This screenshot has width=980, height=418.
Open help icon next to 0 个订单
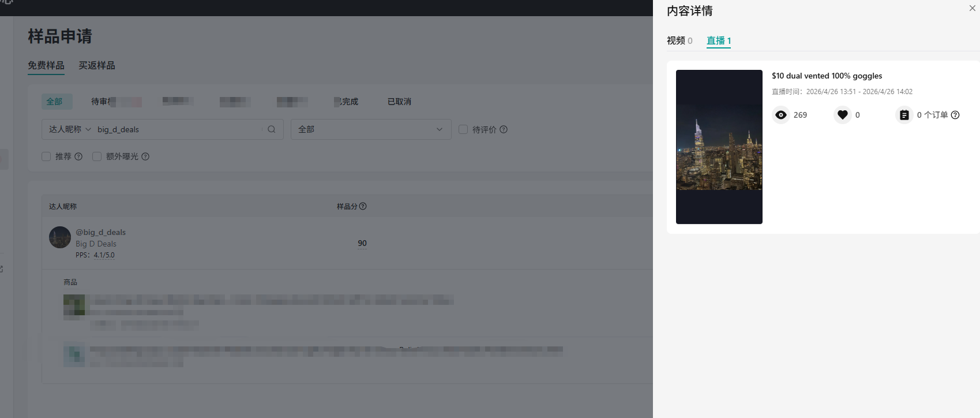click(955, 115)
